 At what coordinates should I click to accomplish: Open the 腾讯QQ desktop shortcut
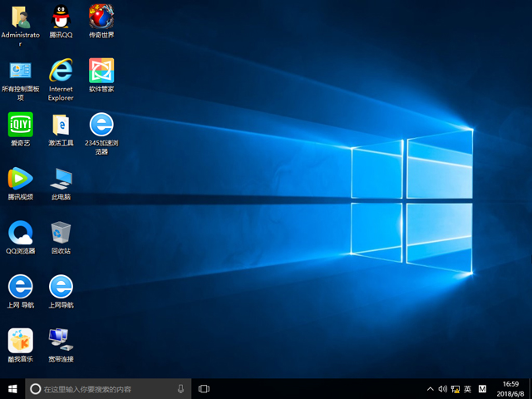pos(61,17)
